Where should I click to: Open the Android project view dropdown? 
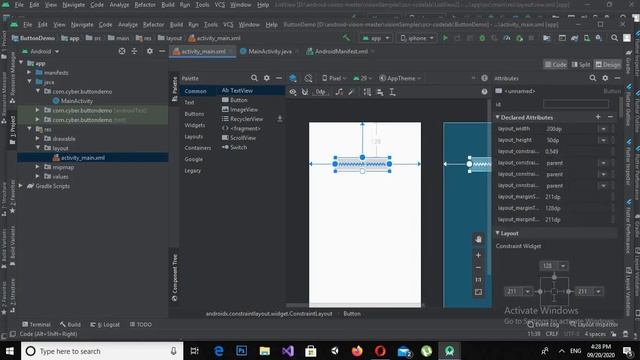[41, 51]
